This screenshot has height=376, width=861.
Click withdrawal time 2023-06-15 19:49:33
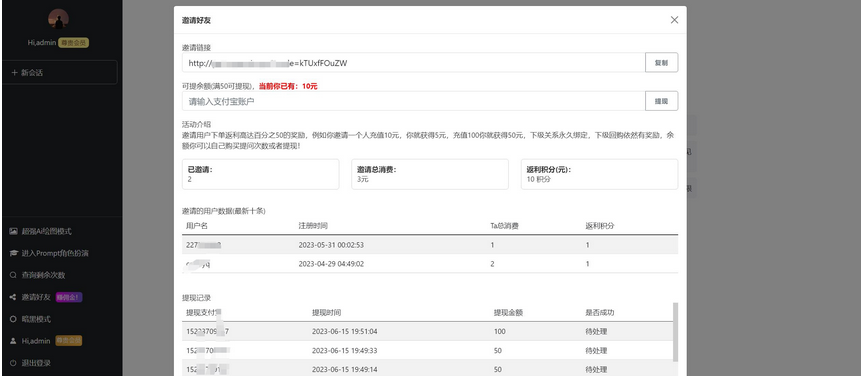(345, 350)
